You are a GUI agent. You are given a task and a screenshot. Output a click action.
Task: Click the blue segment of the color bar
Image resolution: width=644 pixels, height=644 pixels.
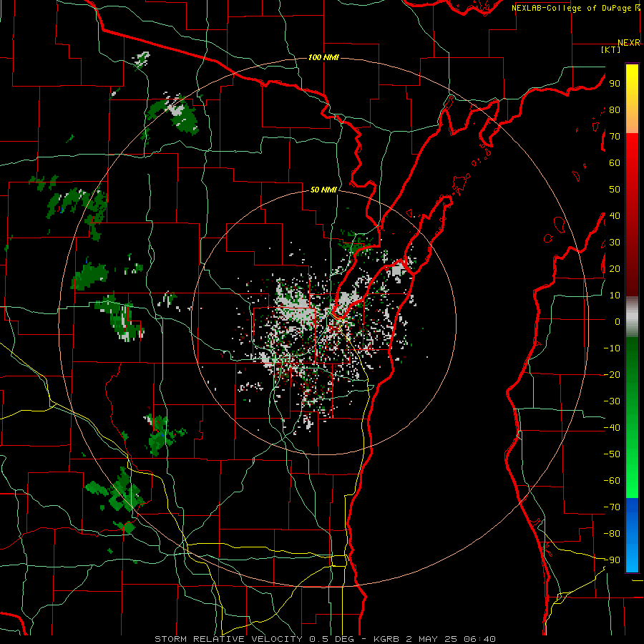click(x=632, y=535)
